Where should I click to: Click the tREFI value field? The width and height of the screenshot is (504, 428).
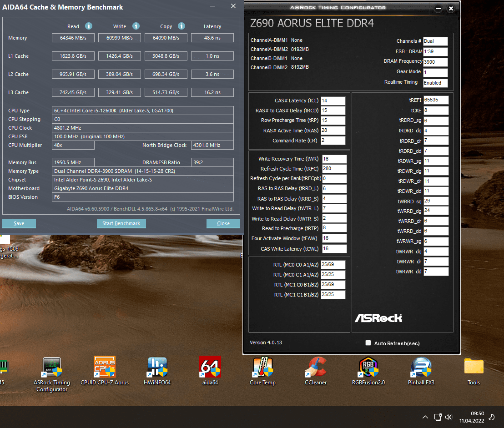click(436, 100)
